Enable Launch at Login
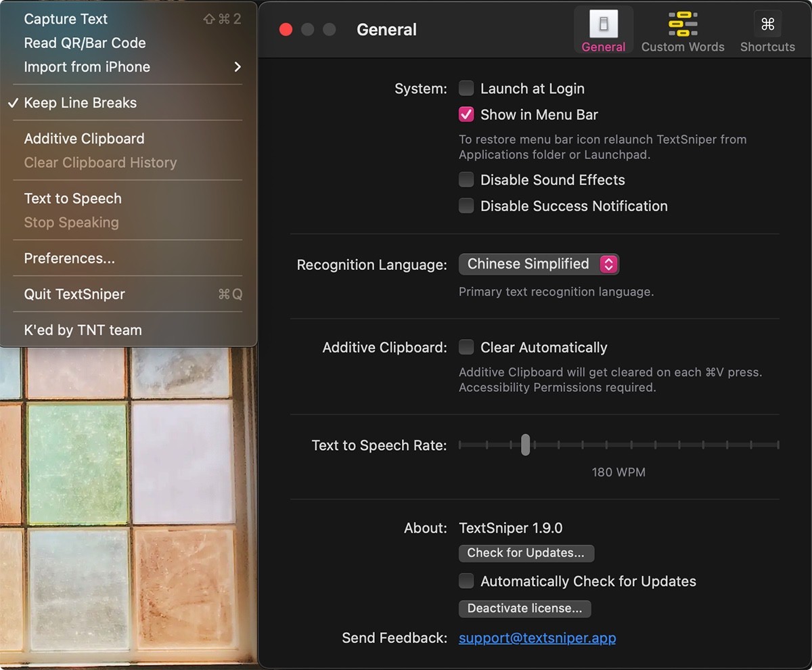Image resolution: width=812 pixels, height=670 pixels. [466, 88]
